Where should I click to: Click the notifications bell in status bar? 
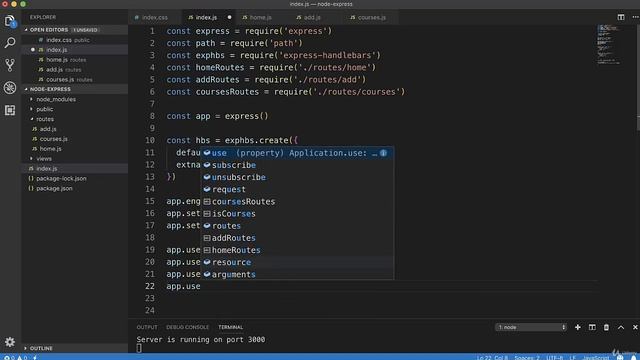point(633,358)
